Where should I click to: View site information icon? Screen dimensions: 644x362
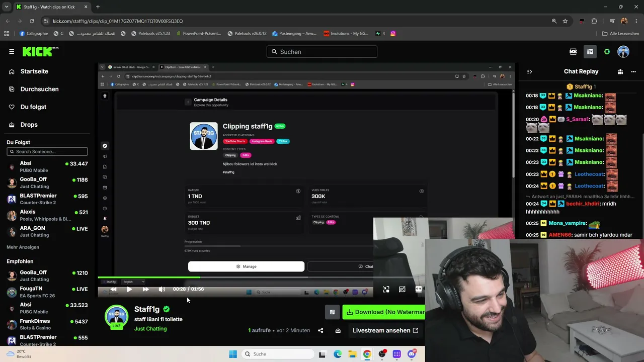46,21
